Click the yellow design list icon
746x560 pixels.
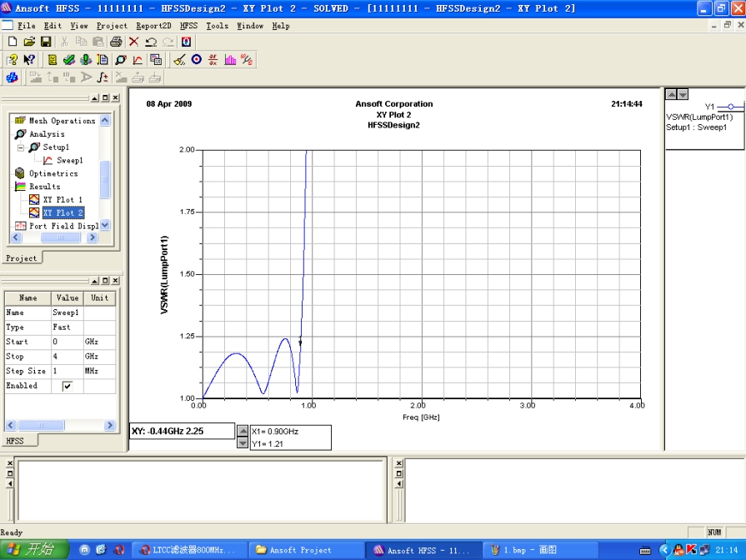53,60
